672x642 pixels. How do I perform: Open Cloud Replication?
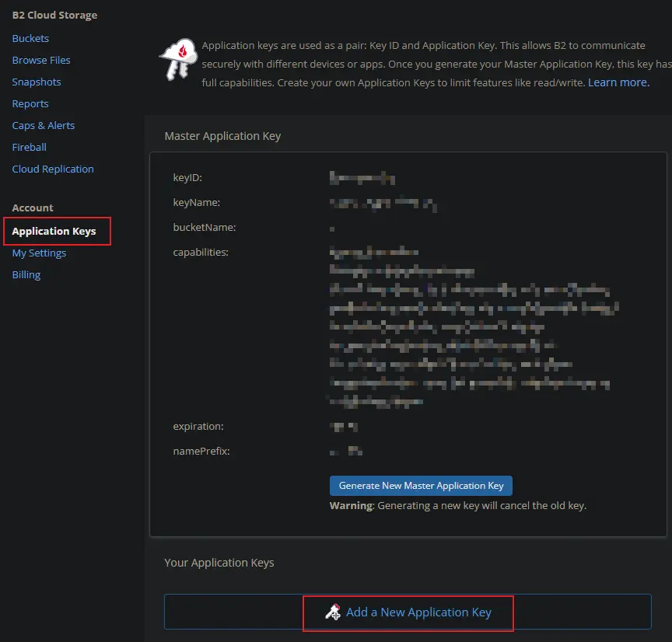[53, 169]
